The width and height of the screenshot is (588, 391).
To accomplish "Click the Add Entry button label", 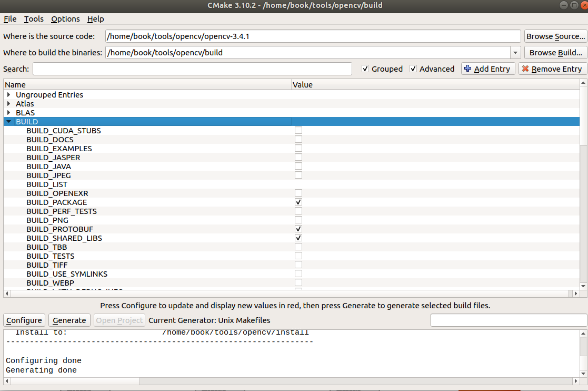I will click(492, 69).
